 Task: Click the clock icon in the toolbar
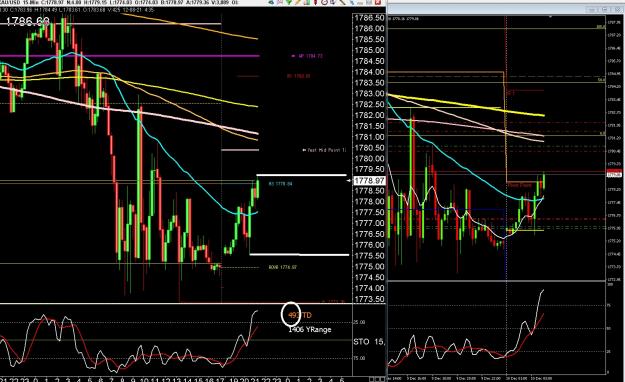click(324, 2)
